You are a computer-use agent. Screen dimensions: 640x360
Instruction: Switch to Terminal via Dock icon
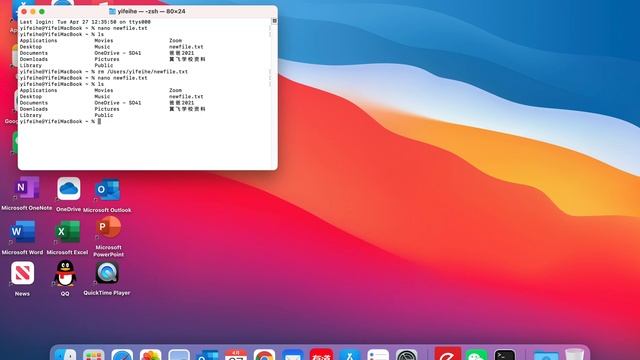pos(505,355)
